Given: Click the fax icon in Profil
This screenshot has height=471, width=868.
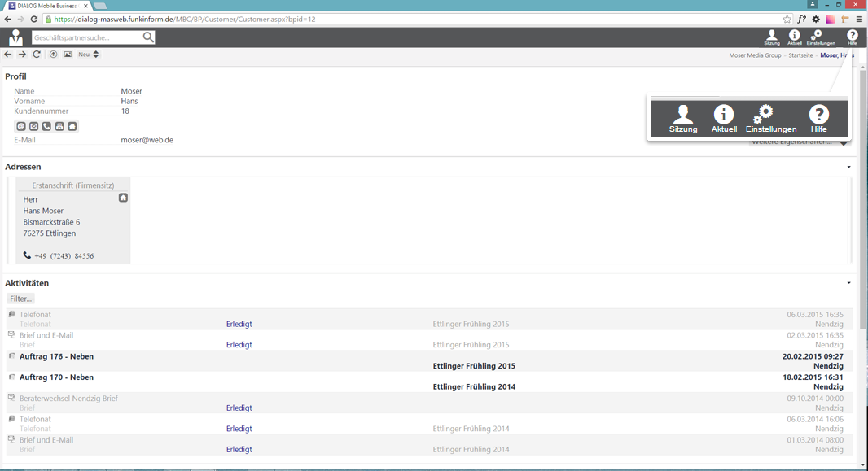Looking at the screenshot, I should click(x=59, y=127).
